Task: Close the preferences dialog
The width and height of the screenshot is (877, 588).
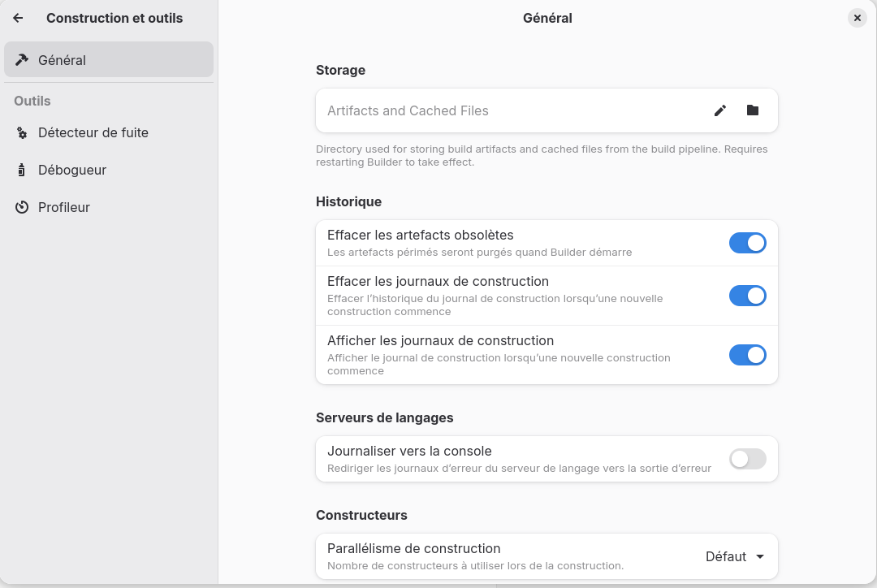Action: tap(857, 18)
